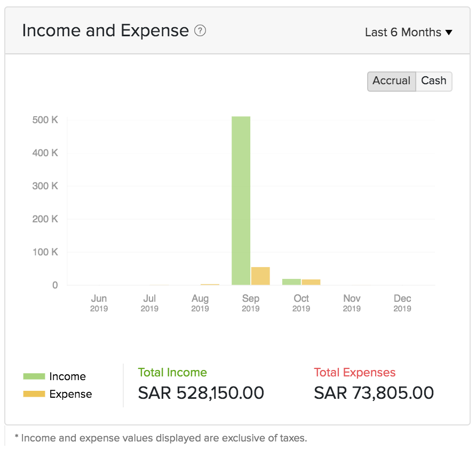Click the Total Expenses label
The width and height of the screenshot is (476, 450).
[355, 373]
